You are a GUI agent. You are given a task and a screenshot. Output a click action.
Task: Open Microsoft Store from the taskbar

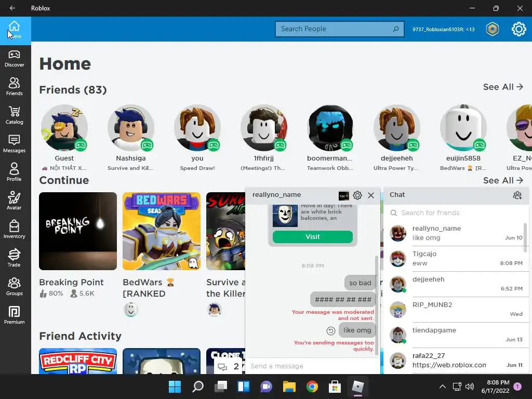tap(335, 387)
